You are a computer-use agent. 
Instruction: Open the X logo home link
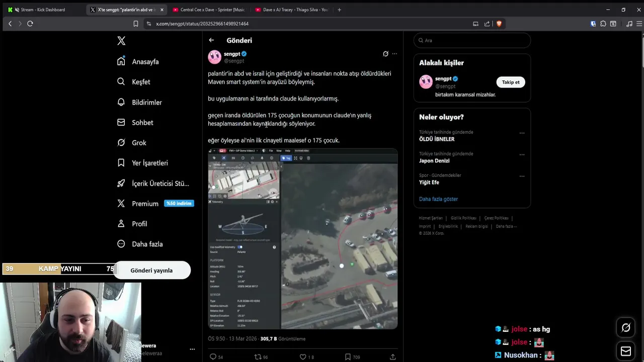(121, 41)
